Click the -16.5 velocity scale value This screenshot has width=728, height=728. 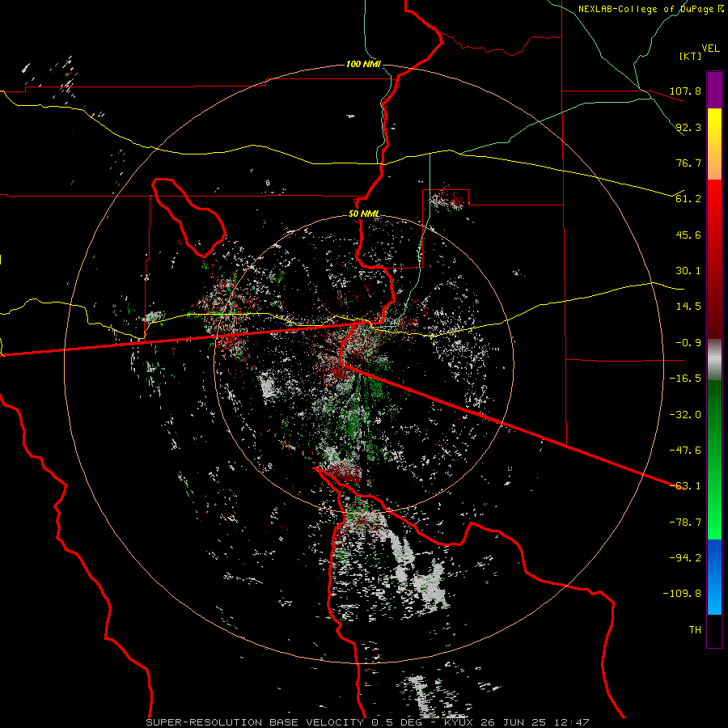685,379
